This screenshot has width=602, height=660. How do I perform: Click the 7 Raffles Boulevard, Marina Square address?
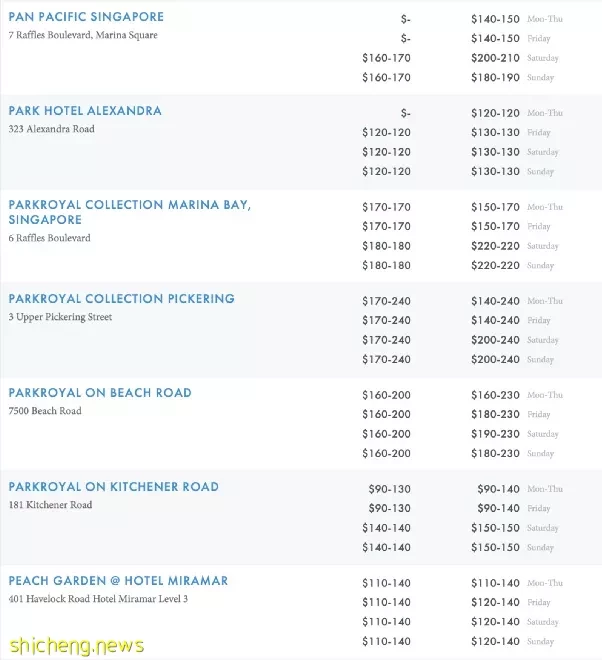click(83, 35)
